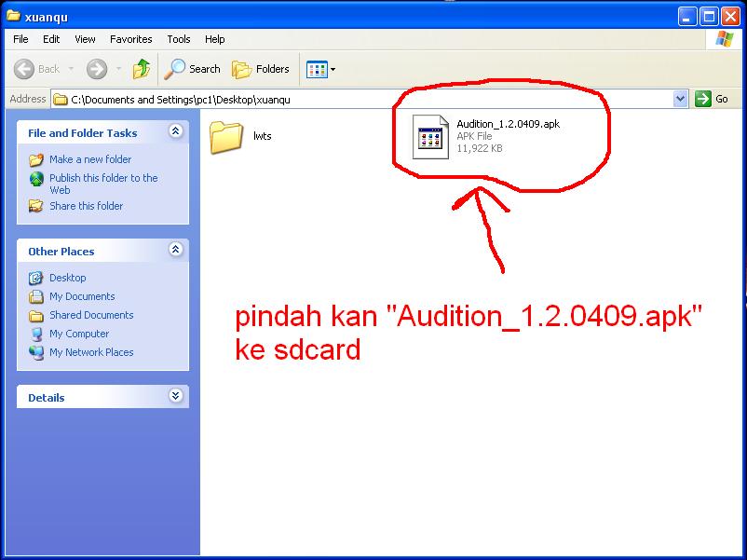Expand the Details panel
747x560 pixels.
tap(175, 396)
